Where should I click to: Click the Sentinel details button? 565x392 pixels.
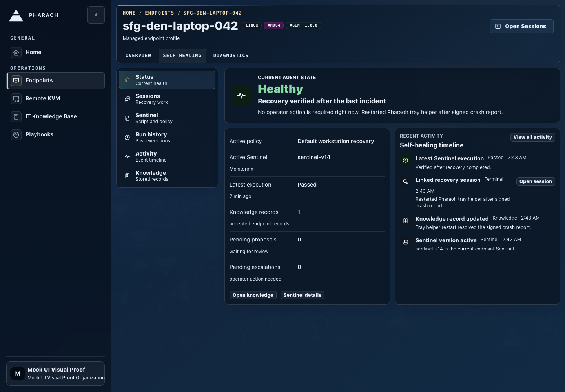302,295
